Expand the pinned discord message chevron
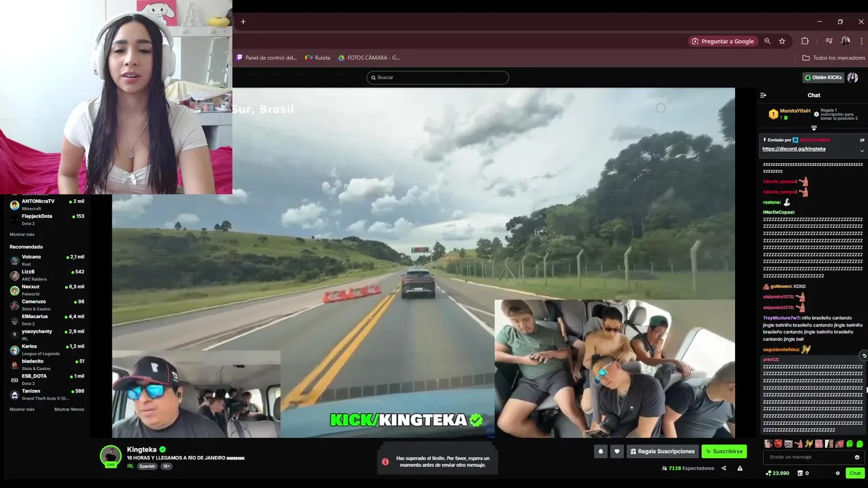868x488 pixels. 862,150
